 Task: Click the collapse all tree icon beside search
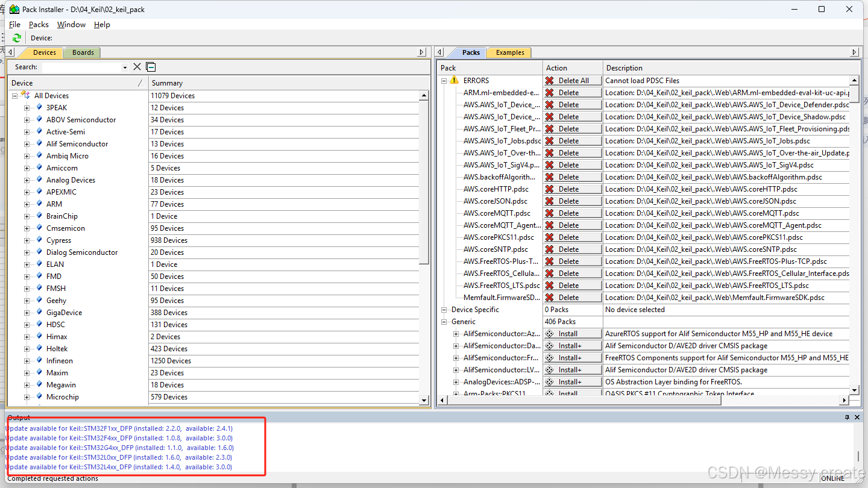pyautogui.click(x=151, y=67)
